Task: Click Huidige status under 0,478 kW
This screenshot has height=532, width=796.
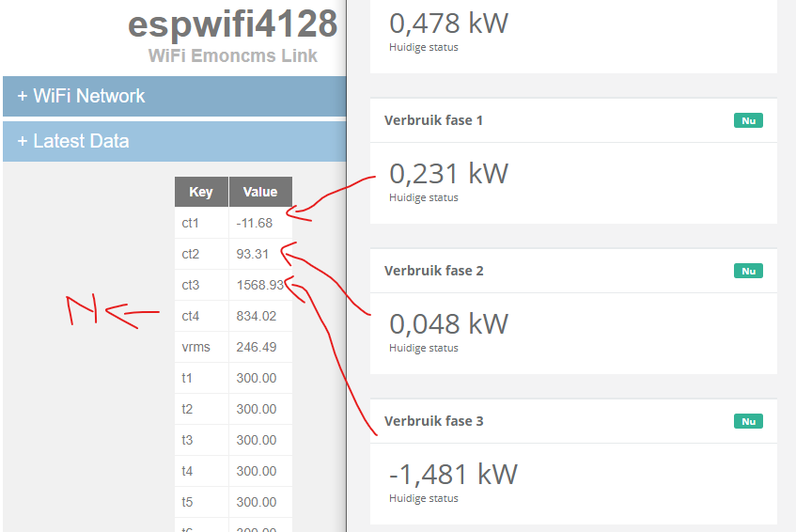Action: pos(424,47)
